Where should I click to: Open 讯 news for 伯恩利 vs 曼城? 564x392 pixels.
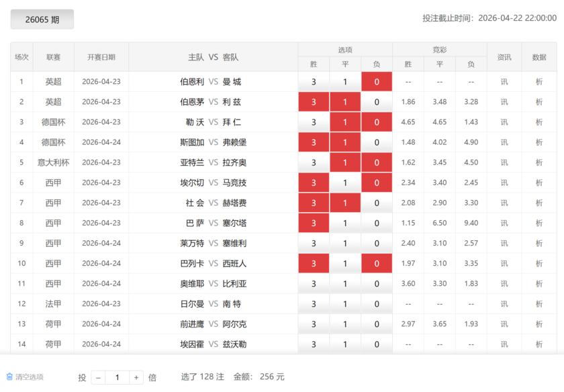pos(504,81)
